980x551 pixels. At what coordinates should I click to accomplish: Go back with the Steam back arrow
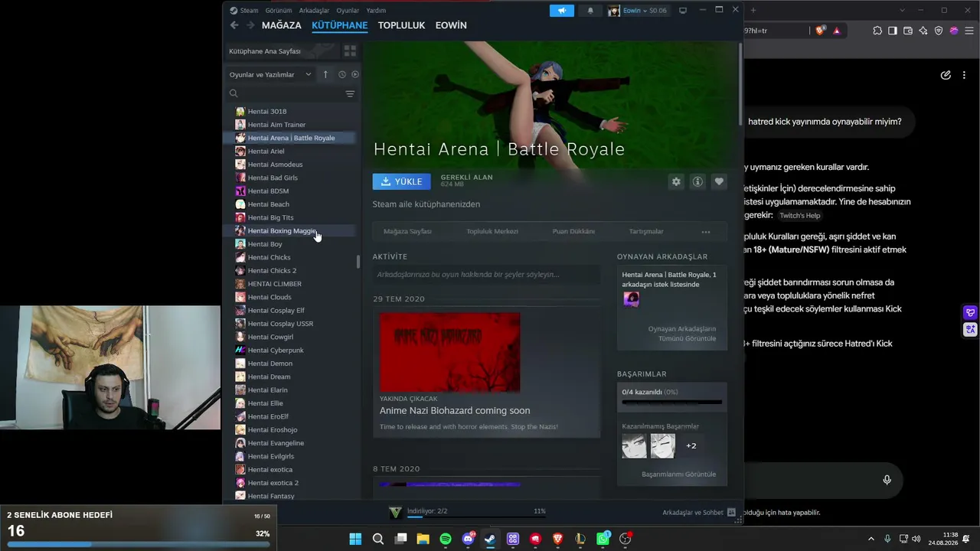coord(234,25)
